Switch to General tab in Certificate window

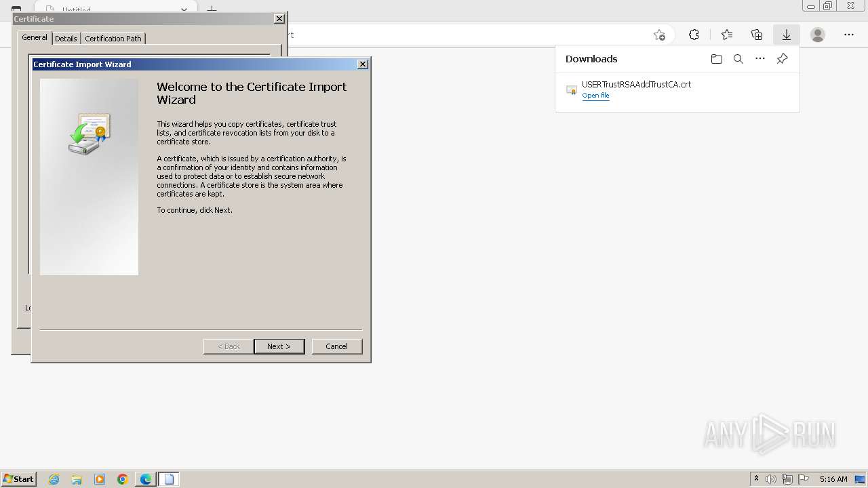[35, 38]
